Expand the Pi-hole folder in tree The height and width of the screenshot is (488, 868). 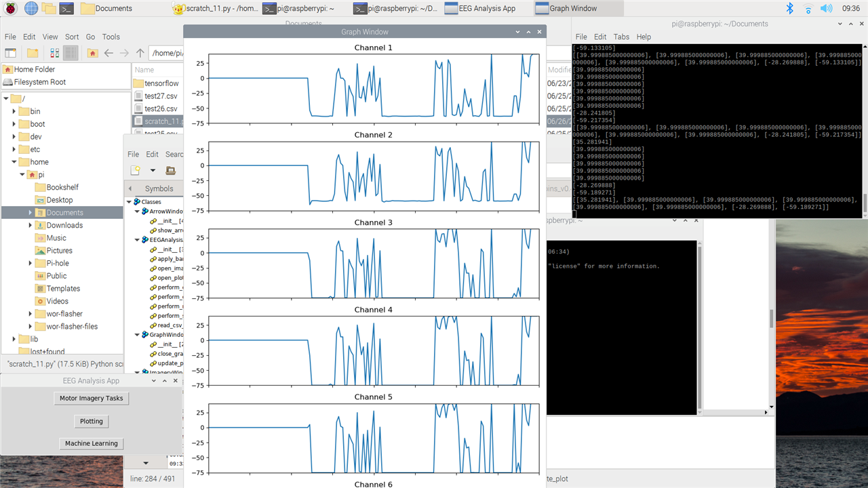(x=31, y=263)
